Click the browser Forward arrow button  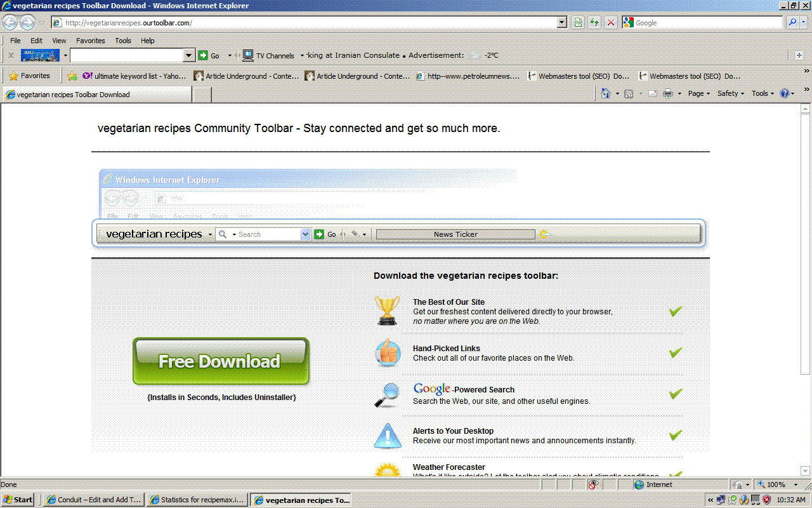(28, 23)
